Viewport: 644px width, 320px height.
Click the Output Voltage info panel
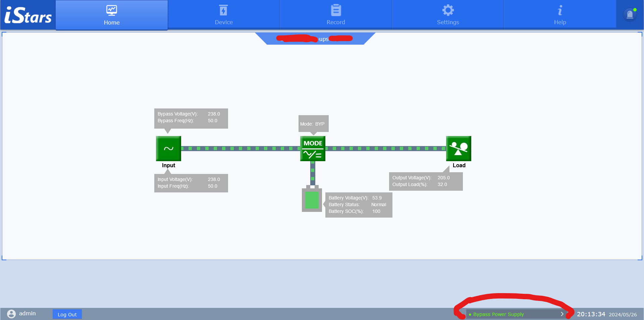[426, 181]
